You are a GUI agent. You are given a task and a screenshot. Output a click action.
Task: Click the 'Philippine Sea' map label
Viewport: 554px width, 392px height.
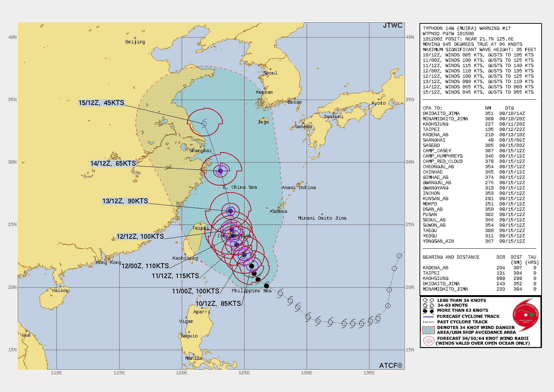click(252, 291)
